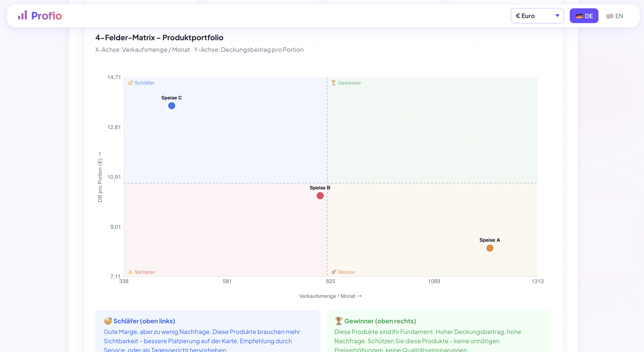Click the Profio bar chart logo icon

22,15
